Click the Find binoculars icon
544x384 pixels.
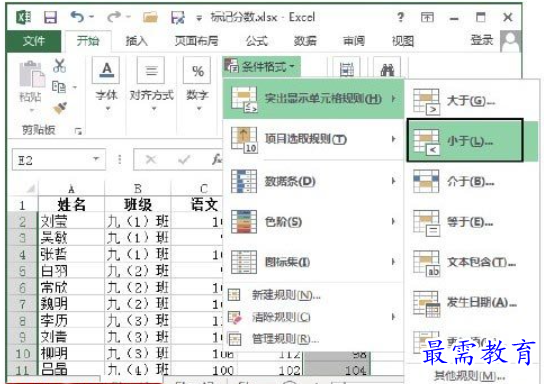[x=387, y=70]
